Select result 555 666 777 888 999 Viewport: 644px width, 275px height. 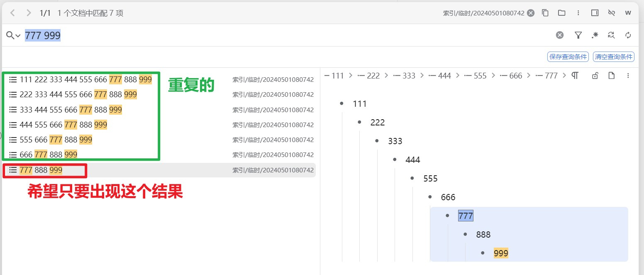coord(160,140)
